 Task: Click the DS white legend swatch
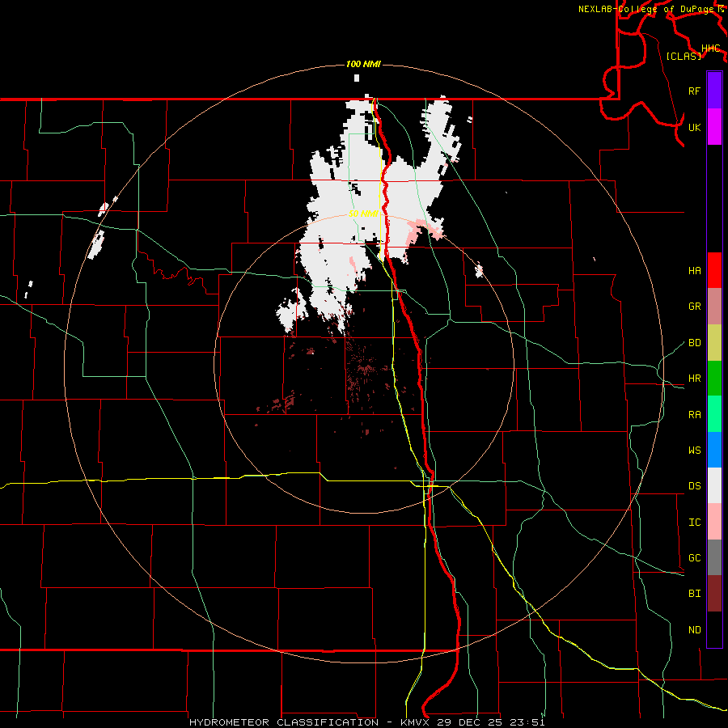coord(714,485)
